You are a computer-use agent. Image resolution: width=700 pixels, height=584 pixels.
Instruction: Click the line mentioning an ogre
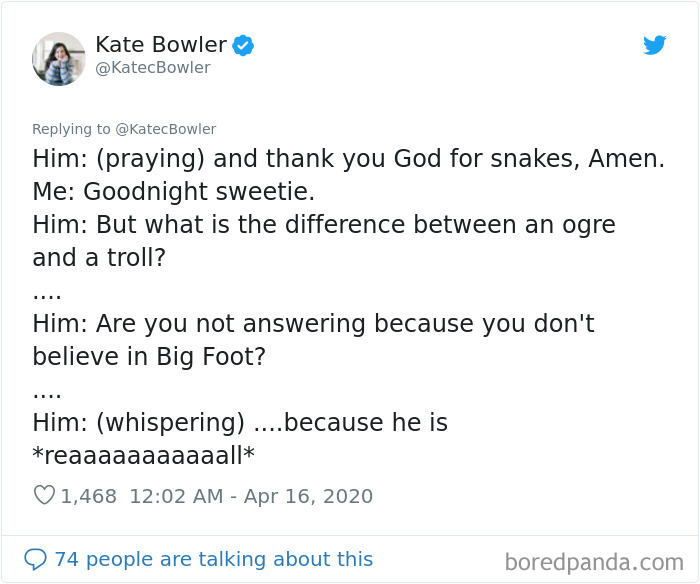click(323, 225)
